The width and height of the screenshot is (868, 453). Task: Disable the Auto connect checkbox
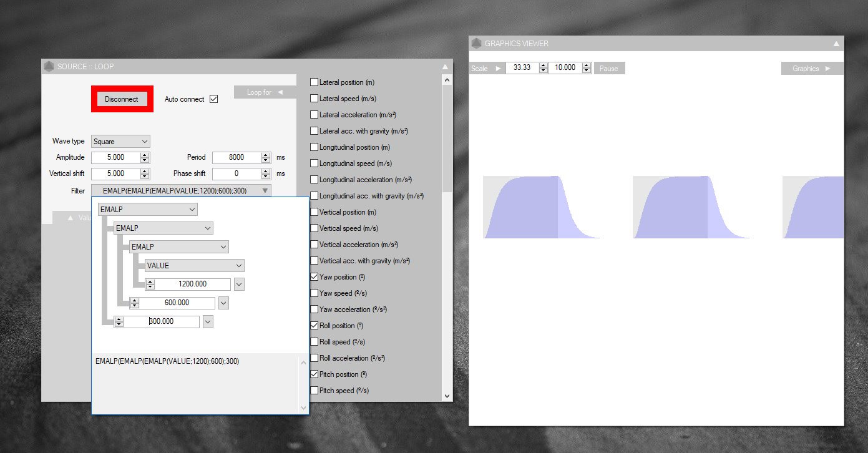pyautogui.click(x=213, y=99)
